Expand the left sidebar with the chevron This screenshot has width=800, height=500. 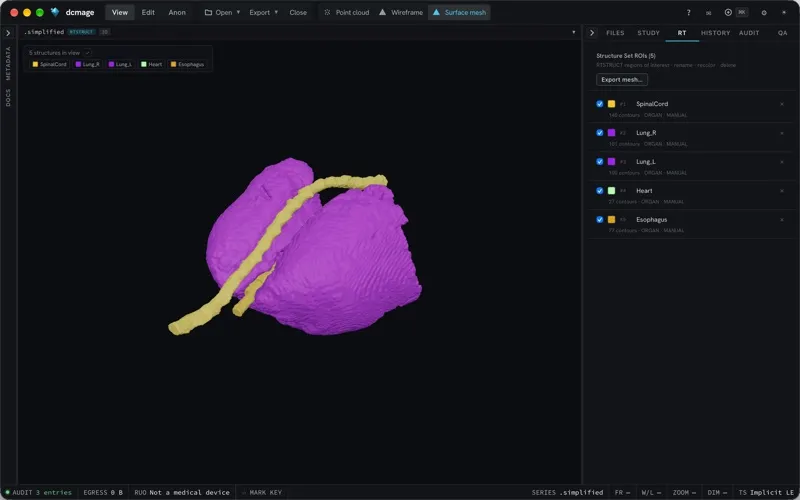click(8, 33)
